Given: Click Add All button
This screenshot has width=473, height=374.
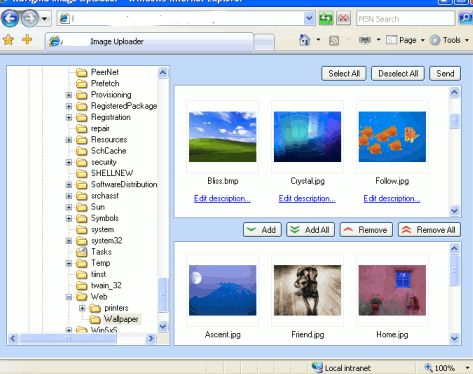Looking at the screenshot, I should pyautogui.click(x=310, y=230).
